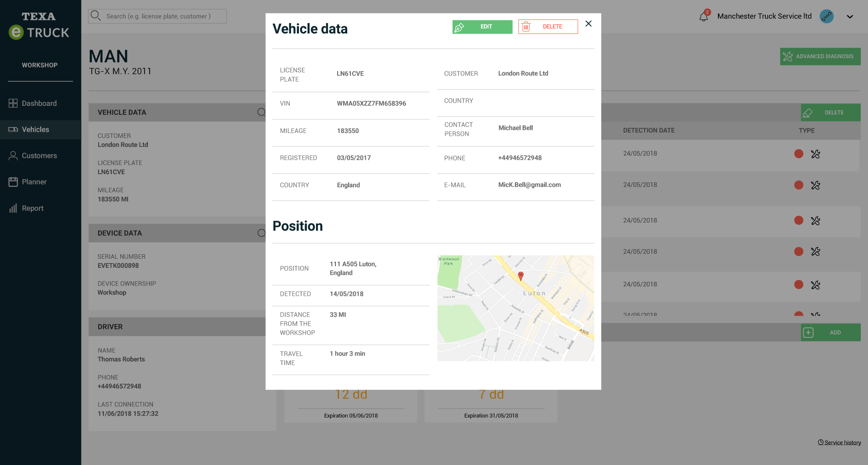Click the plus icon on ADD button
Screen dimensions: 868x465
coord(808,332)
